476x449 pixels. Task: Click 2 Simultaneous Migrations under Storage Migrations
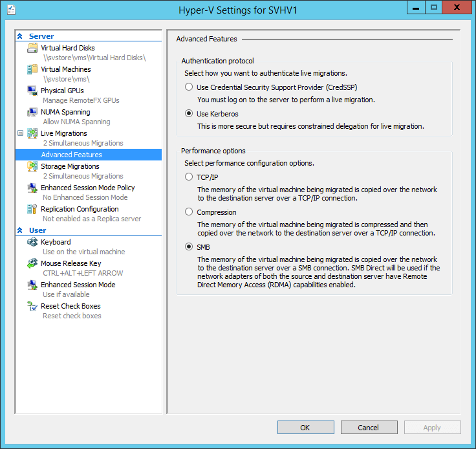83,176
